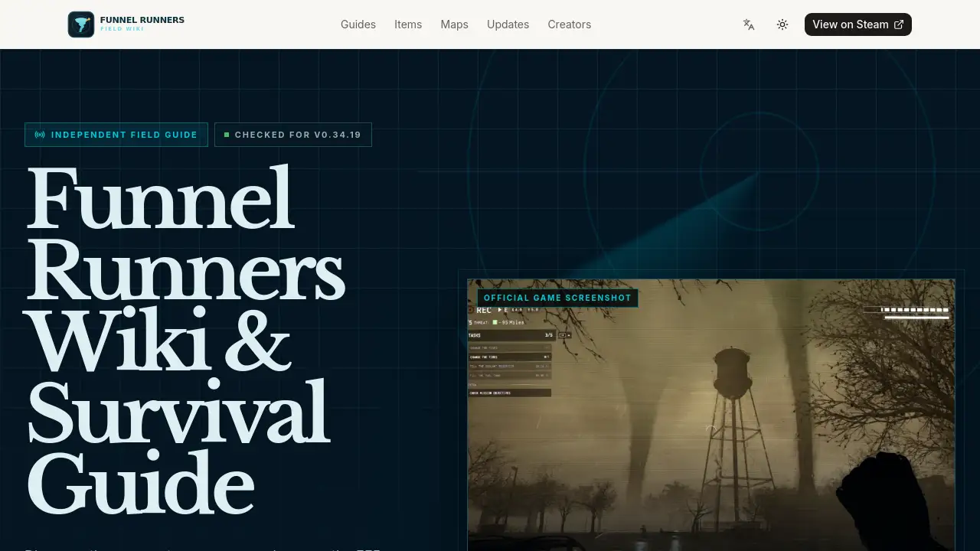980x551 pixels.
Task: Open the Items nav item
Action: pyautogui.click(x=408, y=24)
